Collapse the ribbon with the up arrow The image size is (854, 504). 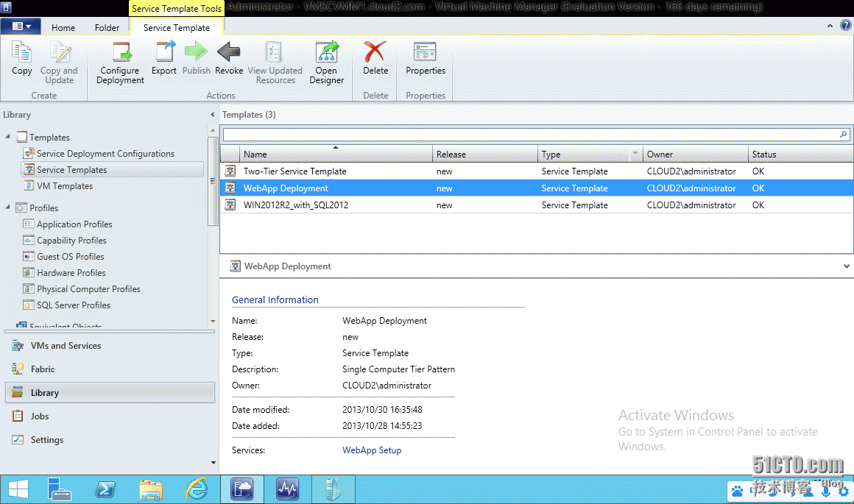[830, 26]
